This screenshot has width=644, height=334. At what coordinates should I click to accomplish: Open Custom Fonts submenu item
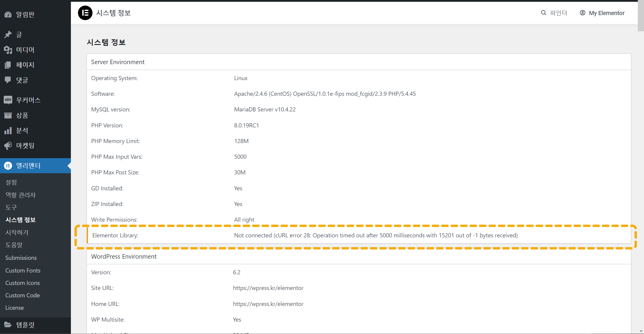(23, 270)
